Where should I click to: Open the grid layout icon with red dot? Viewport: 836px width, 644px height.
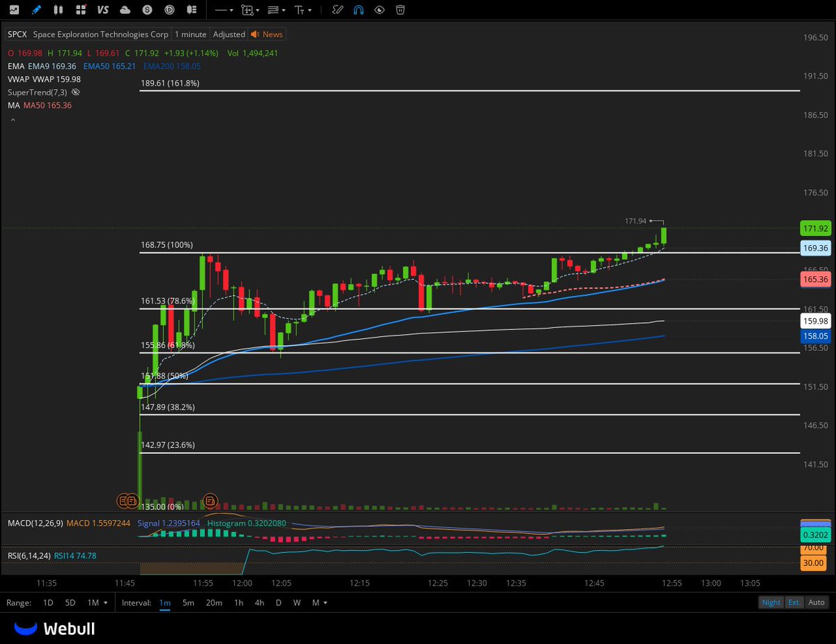tap(82, 10)
